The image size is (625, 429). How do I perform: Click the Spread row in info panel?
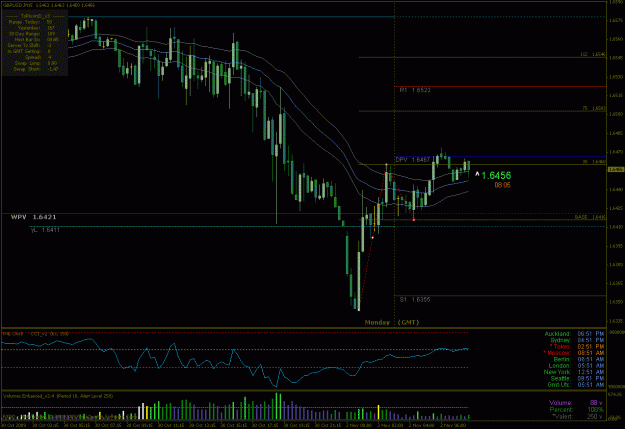coord(39,57)
